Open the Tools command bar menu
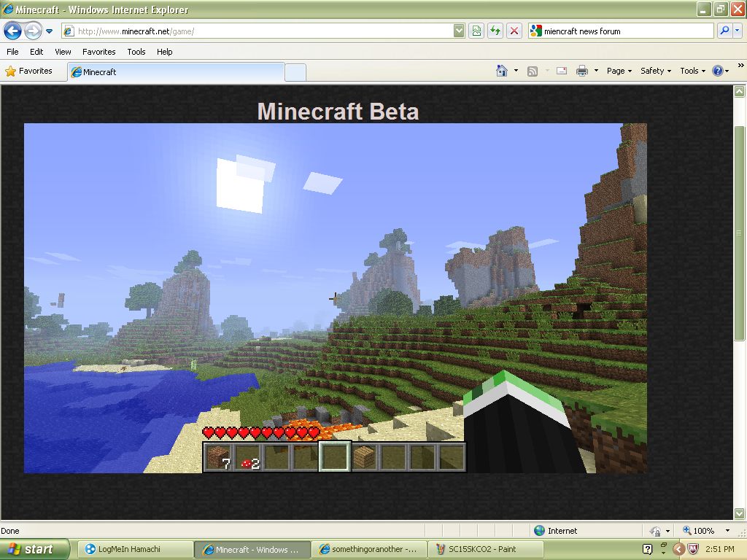 pyautogui.click(x=693, y=71)
